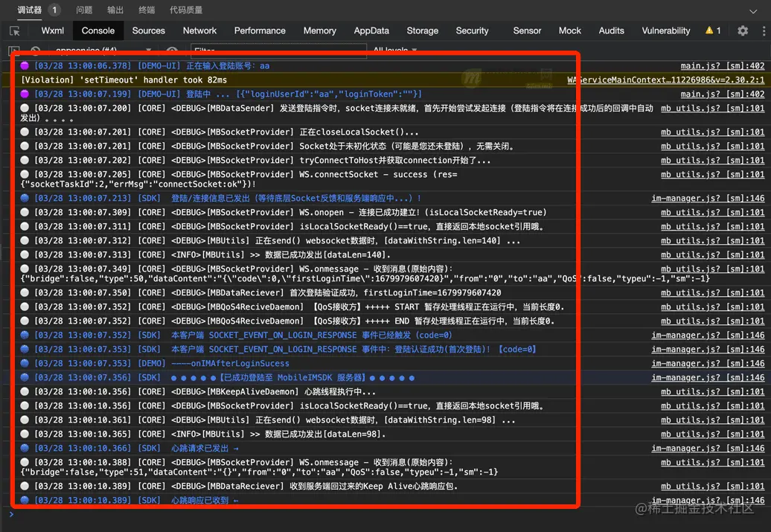
Task: Open mb_utils.js link for Keep Alive心跳响应包 log
Action: [712, 487]
